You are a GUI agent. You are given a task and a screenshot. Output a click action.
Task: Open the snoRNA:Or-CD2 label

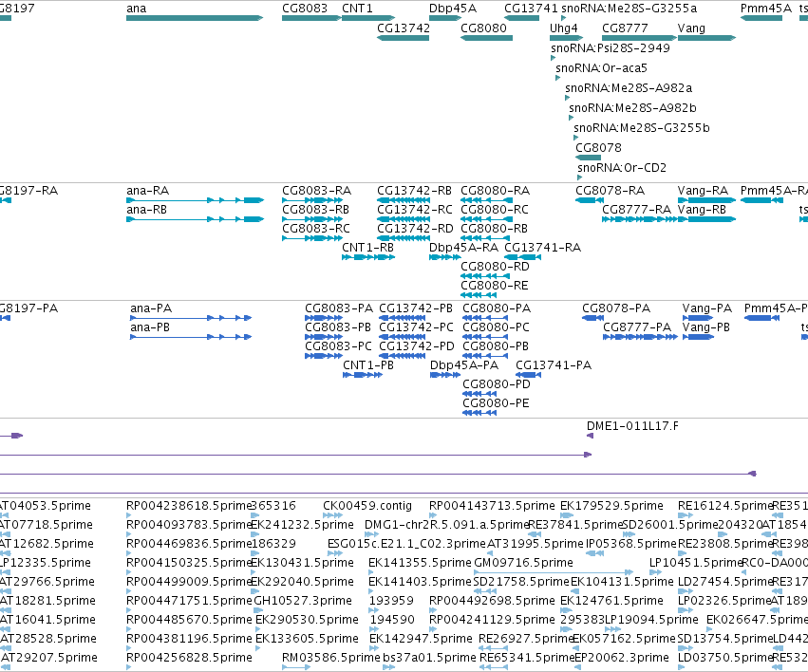point(622,168)
